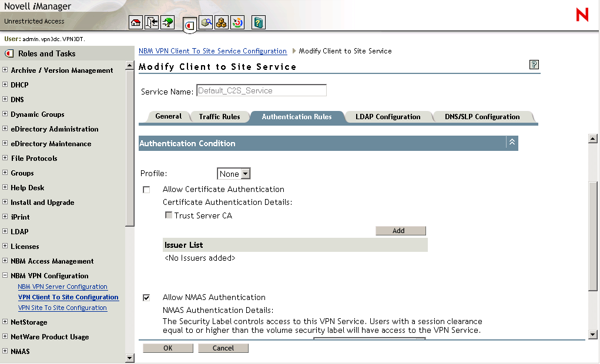Click the '<No Issuers added>' text
Viewport: 600px width, 364px height.
click(200, 258)
